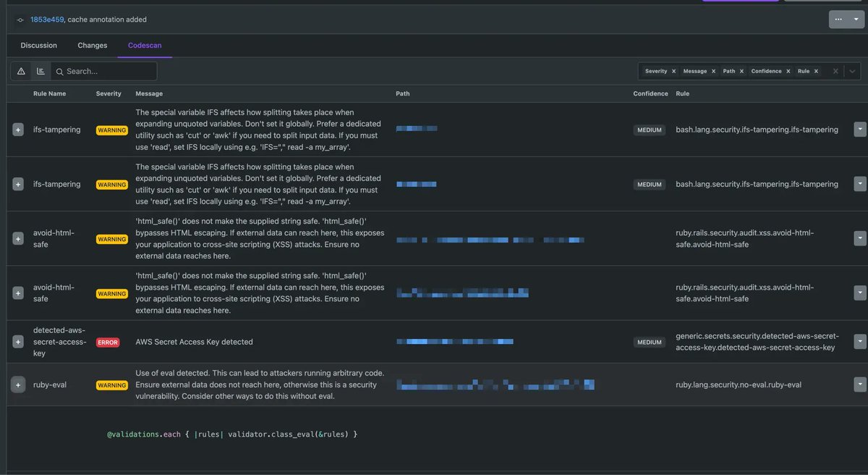Expand the detected-aws-secret-access-key finding row
The width and height of the screenshot is (868, 475).
coord(17,341)
